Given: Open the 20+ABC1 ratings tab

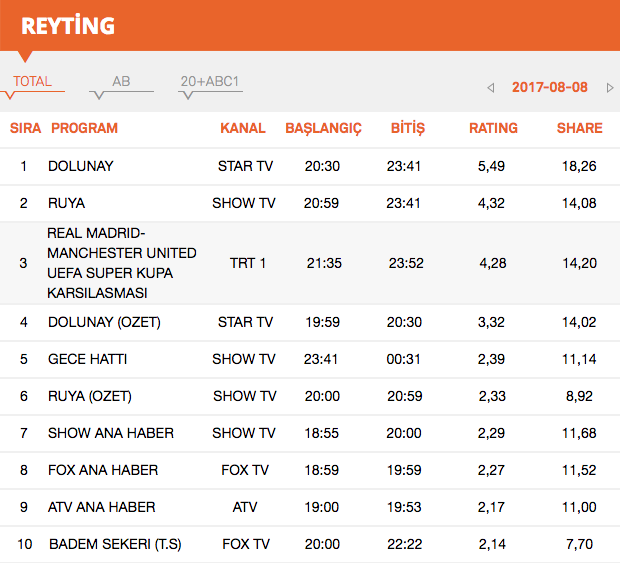Looking at the screenshot, I should click(210, 82).
